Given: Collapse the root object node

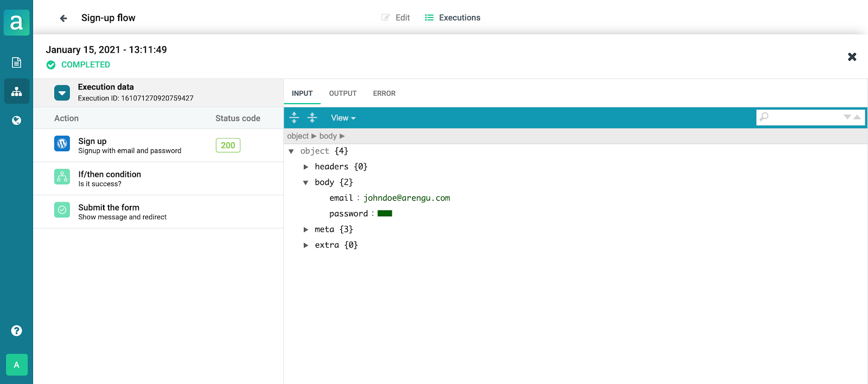Looking at the screenshot, I should (x=291, y=151).
